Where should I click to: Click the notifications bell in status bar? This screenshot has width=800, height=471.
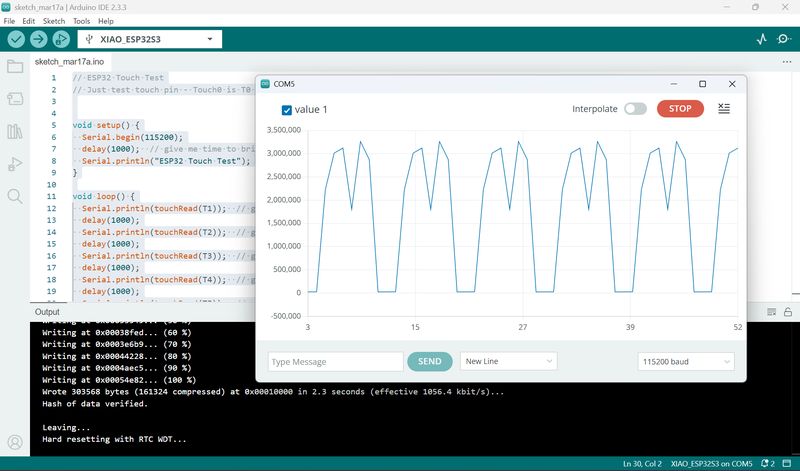[x=767, y=463]
